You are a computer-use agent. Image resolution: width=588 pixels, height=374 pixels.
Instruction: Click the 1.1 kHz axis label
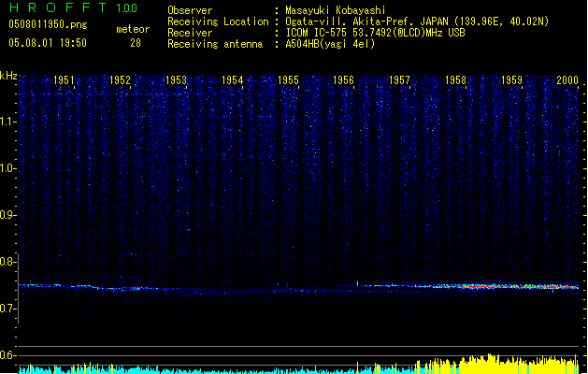point(7,122)
